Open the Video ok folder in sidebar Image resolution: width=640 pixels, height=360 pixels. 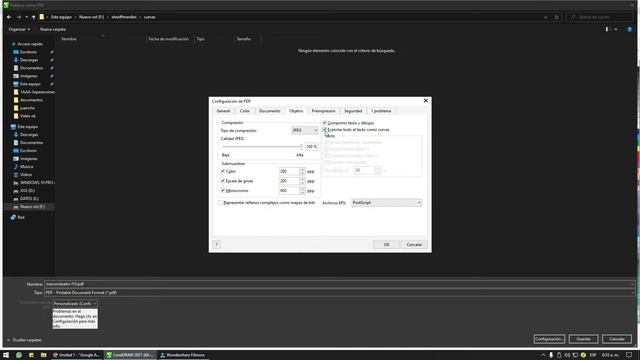click(28, 116)
